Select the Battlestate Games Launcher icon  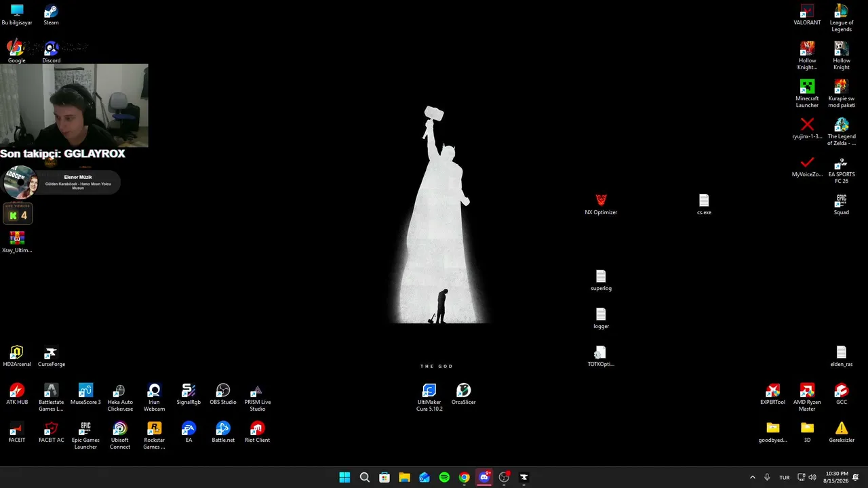coord(51,398)
